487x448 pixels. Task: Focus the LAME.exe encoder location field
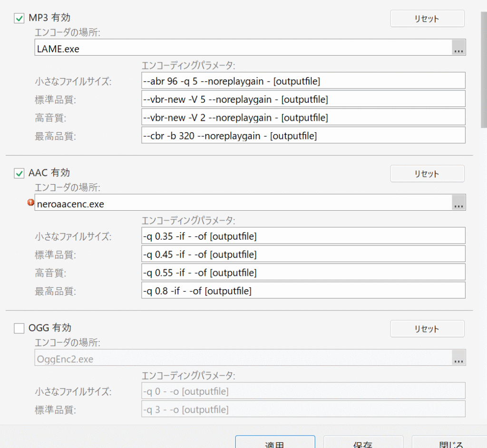(243, 48)
